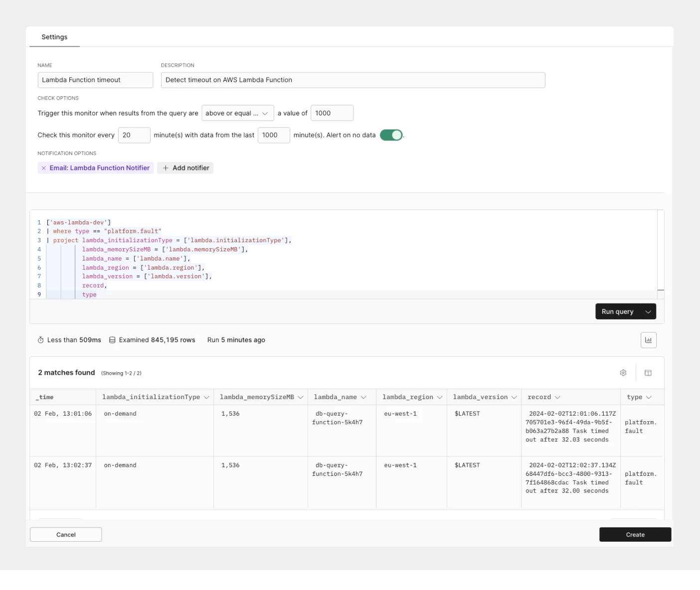
Task: Open the 'above or equal' condition dropdown
Action: pyautogui.click(x=238, y=113)
